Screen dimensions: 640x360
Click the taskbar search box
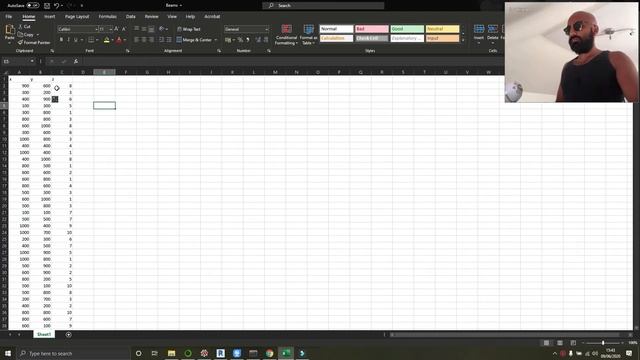coord(73,353)
